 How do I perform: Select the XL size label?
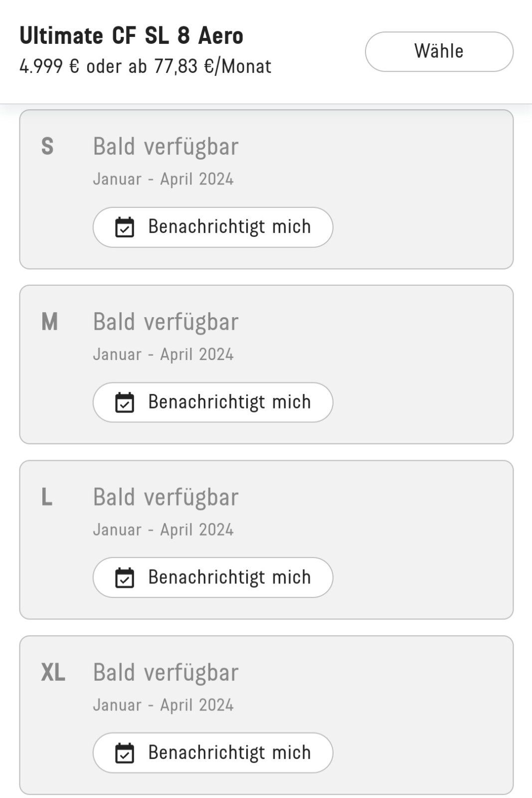(53, 672)
